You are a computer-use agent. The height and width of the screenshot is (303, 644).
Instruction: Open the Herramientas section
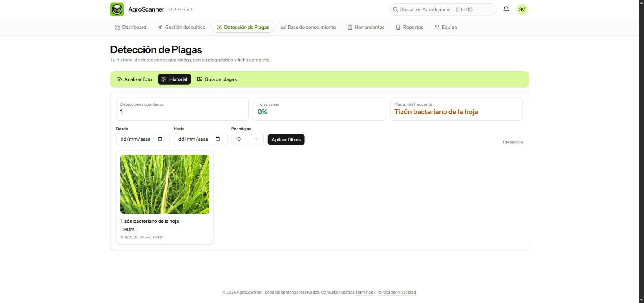pyautogui.click(x=366, y=27)
